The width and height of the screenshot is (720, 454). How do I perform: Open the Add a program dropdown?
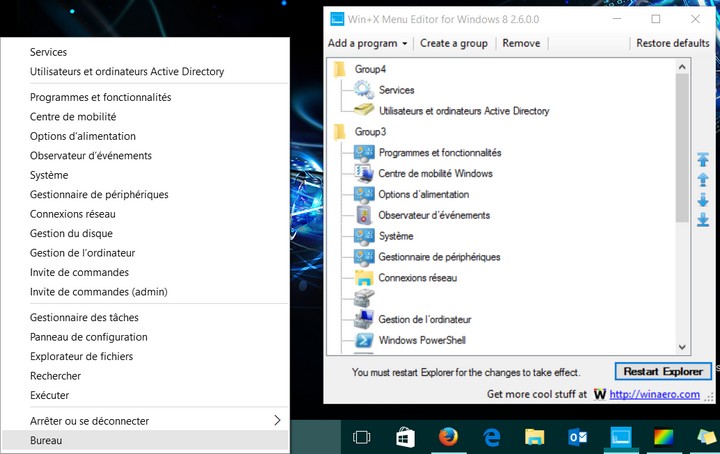coord(368,43)
